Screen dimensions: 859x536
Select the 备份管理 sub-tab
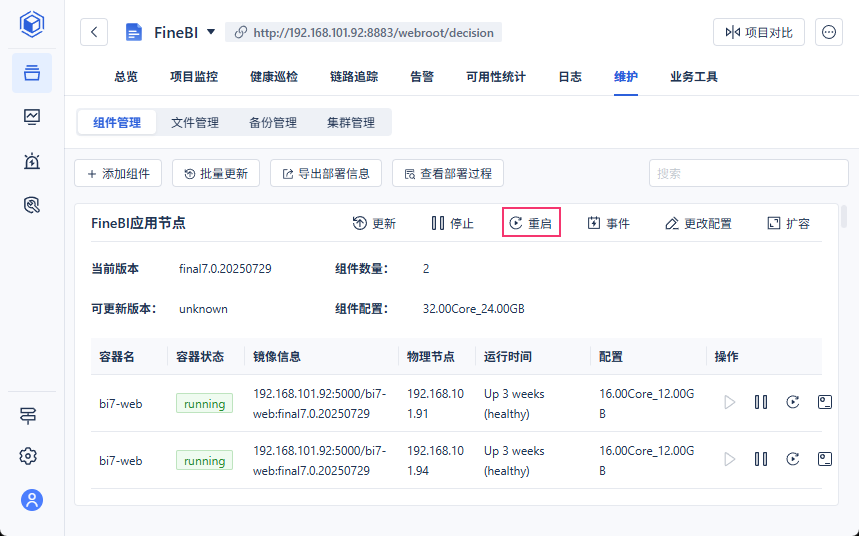[273, 122]
